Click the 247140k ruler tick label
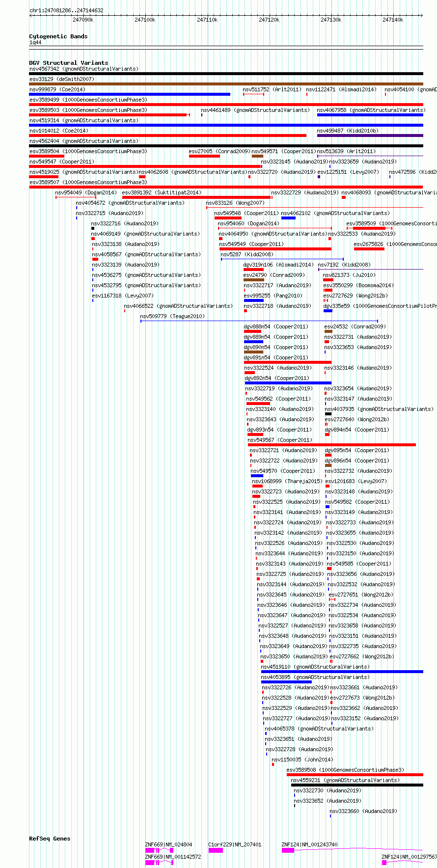 tap(393, 20)
